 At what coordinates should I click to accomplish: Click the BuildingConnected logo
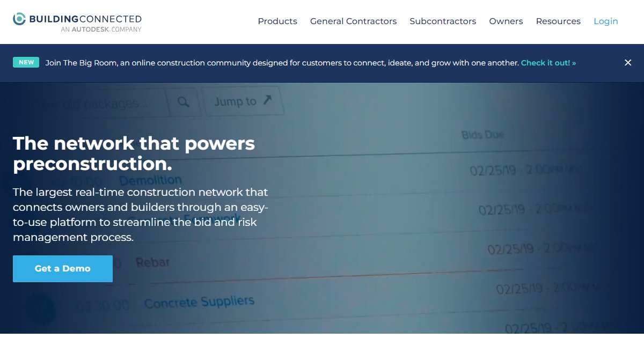pos(77,21)
